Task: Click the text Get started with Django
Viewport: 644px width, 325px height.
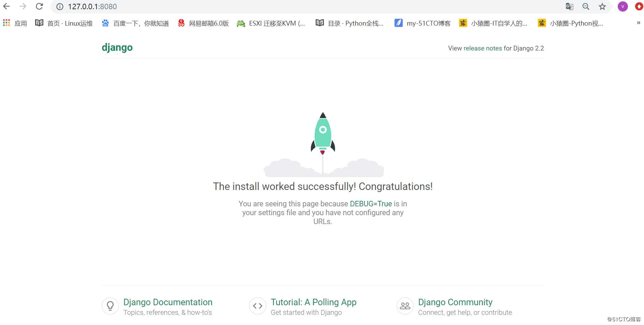Action: click(306, 312)
